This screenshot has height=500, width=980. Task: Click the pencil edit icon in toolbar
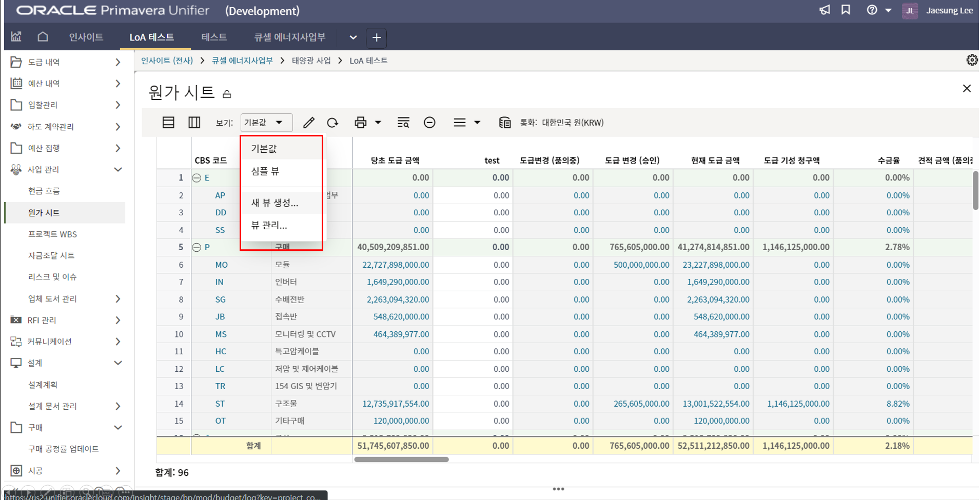308,123
